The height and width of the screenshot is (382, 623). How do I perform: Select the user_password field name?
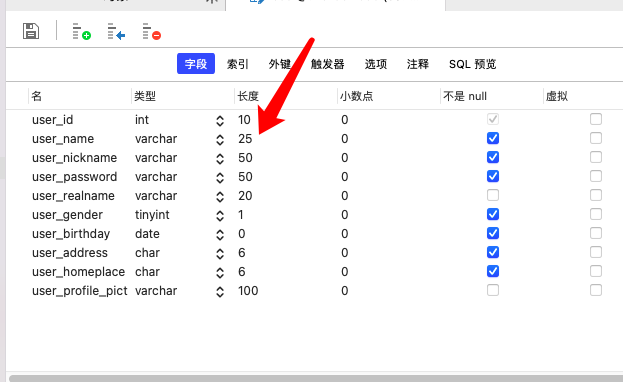click(x=74, y=177)
